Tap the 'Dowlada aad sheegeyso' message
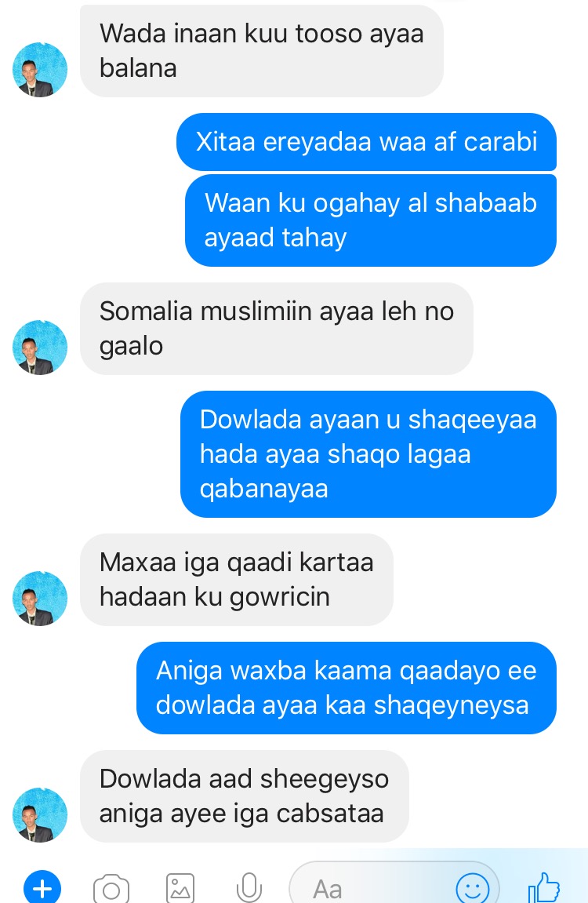The width and height of the screenshot is (588, 903). point(244,796)
